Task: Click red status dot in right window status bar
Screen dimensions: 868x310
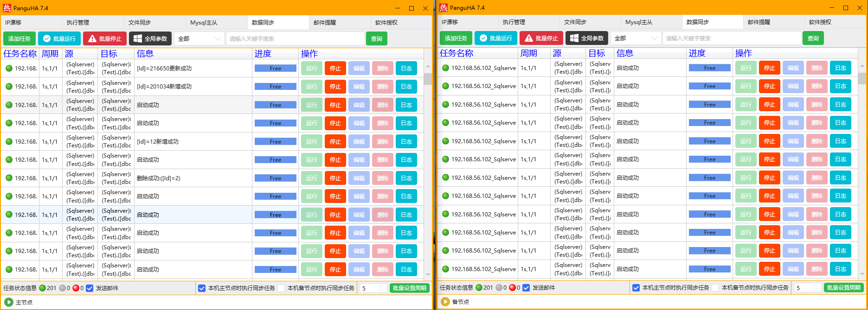Action: 513,287
